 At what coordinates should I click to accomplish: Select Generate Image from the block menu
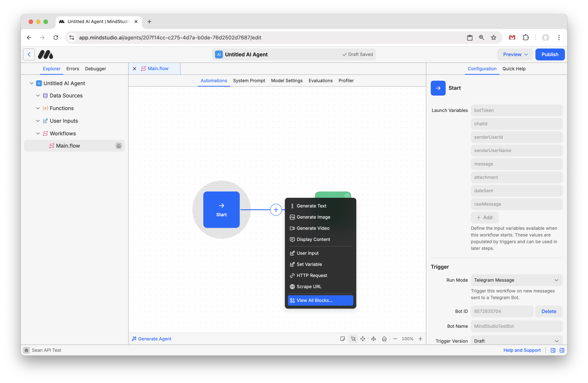tap(313, 217)
